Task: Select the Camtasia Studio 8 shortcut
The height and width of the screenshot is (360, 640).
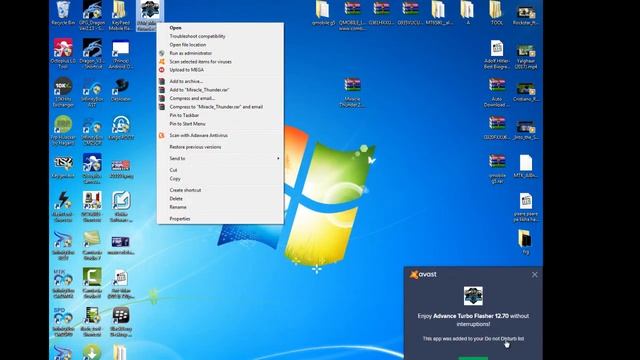Action: pos(92,283)
